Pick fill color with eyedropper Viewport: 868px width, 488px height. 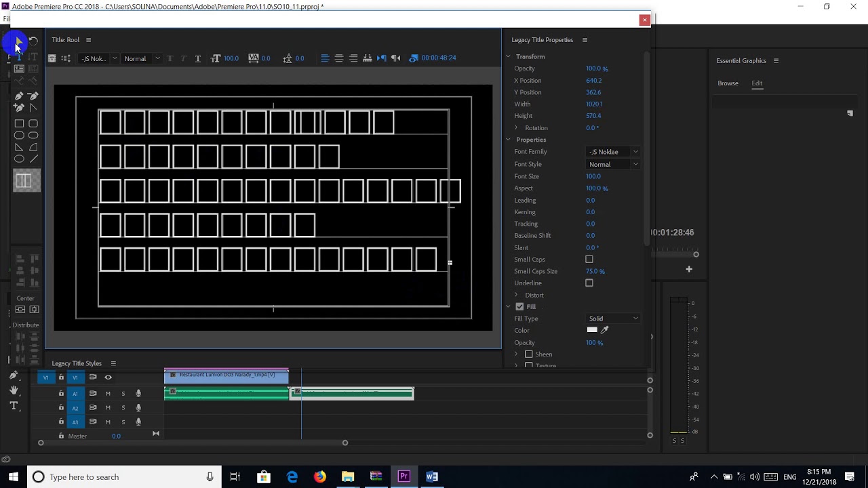605,330
